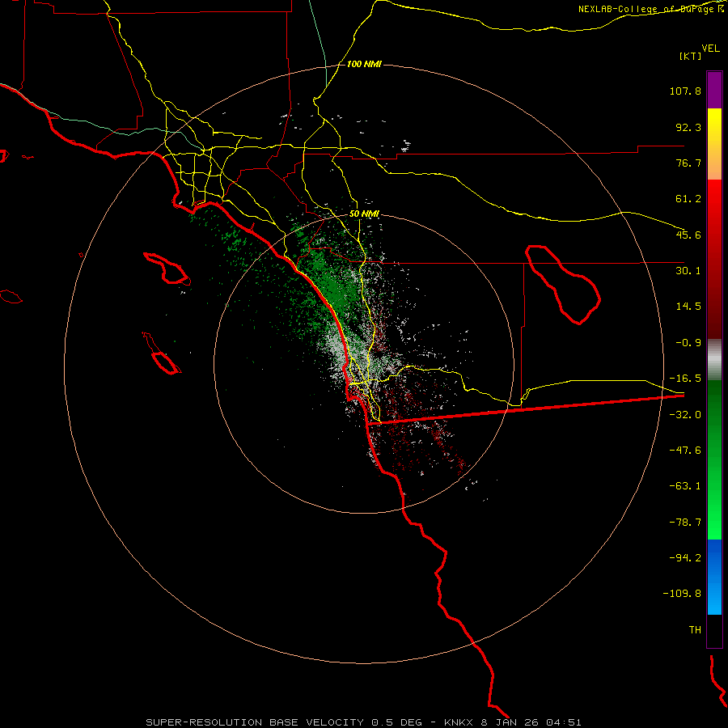Click the 76.7 legend value
The height and width of the screenshot is (728, 728).
(688, 163)
